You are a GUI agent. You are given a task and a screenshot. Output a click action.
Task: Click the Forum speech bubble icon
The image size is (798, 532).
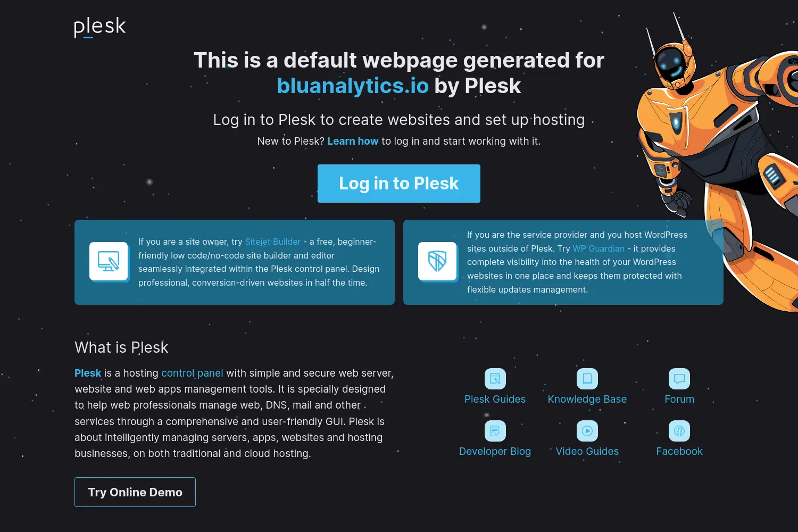pyautogui.click(x=679, y=379)
